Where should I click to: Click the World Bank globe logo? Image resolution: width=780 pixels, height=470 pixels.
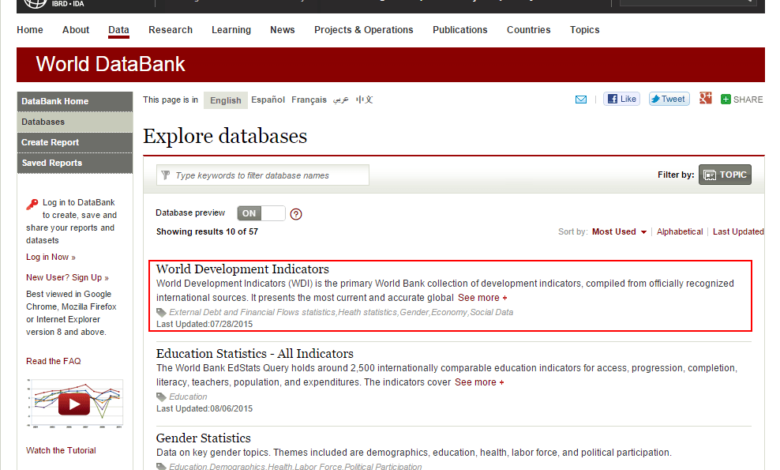(35, 3)
